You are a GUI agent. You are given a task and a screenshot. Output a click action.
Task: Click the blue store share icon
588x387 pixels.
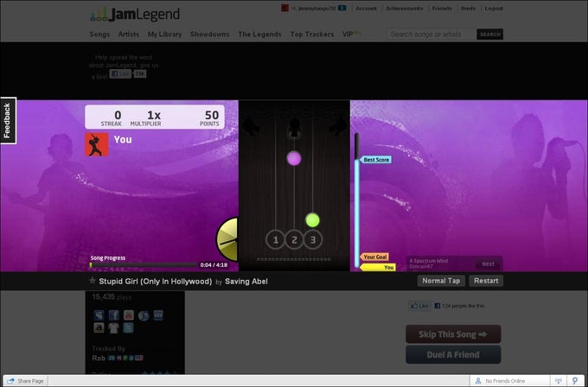click(158, 315)
